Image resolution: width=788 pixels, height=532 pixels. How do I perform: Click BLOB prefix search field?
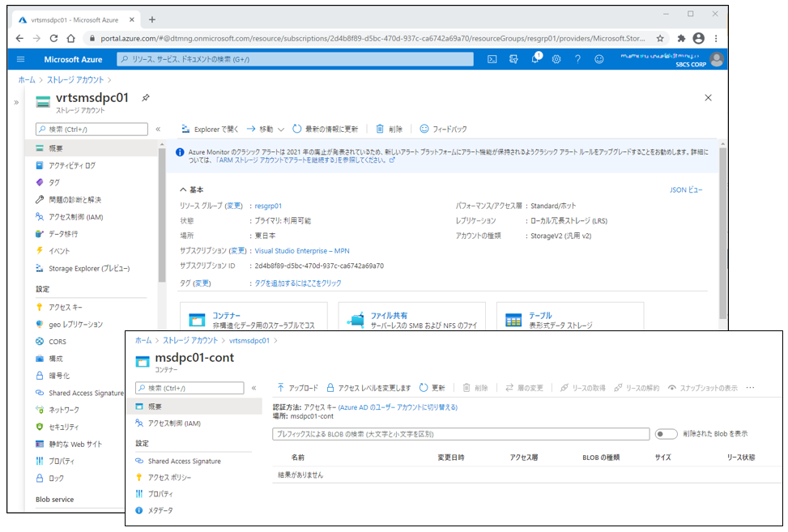pos(461,433)
